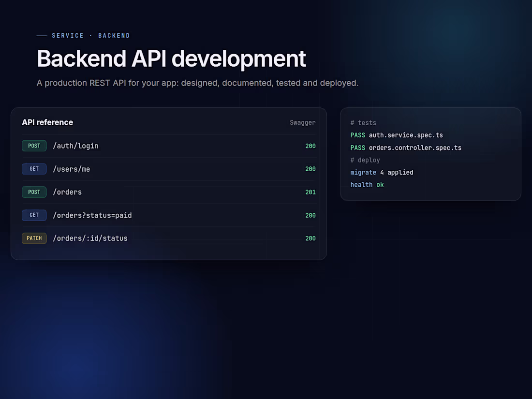Click the API reference heading

[47, 122]
